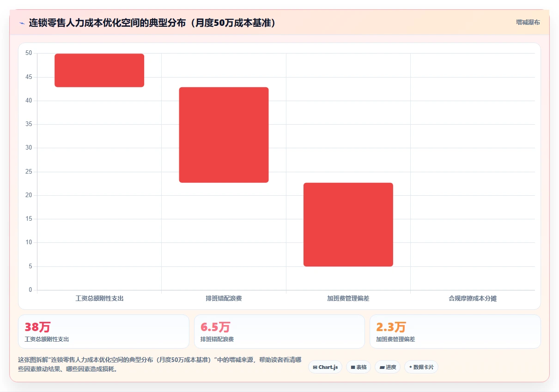The width and height of the screenshot is (559, 392).
Task: Click the 合规摩擦成本分摊 axis label
Action: 473,298
